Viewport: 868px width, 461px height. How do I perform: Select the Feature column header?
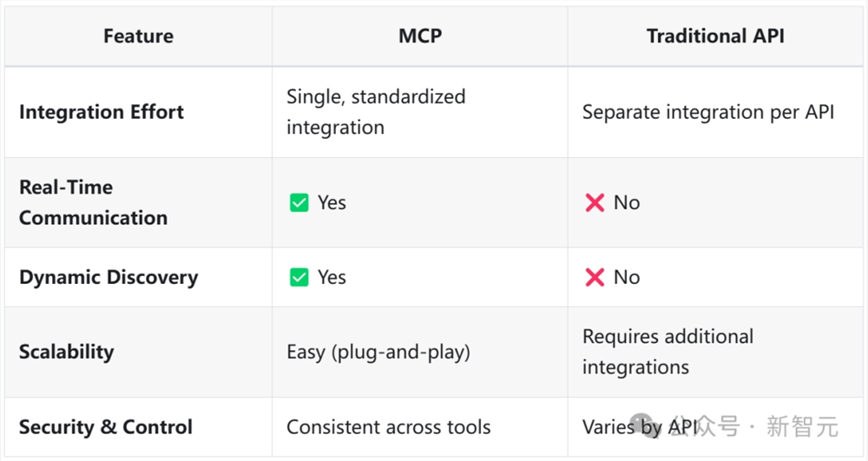tap(138, 36)
